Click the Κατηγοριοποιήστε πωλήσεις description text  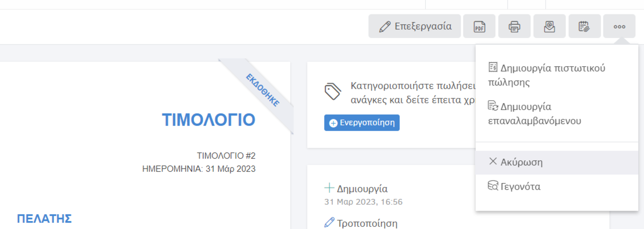pyautogui.click(x=413, y=93)
